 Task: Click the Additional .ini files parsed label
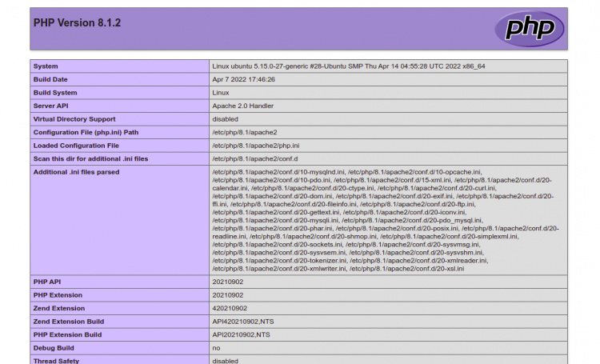point(76,172)
